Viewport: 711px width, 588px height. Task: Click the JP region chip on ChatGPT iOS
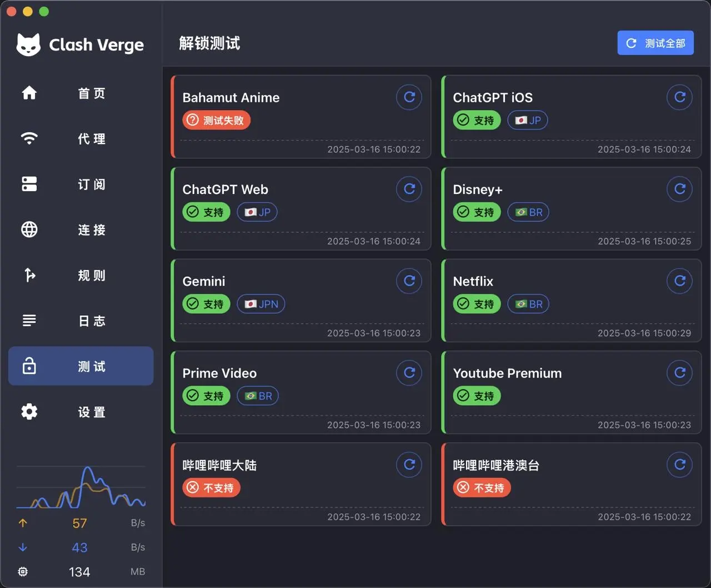(528, 120)
